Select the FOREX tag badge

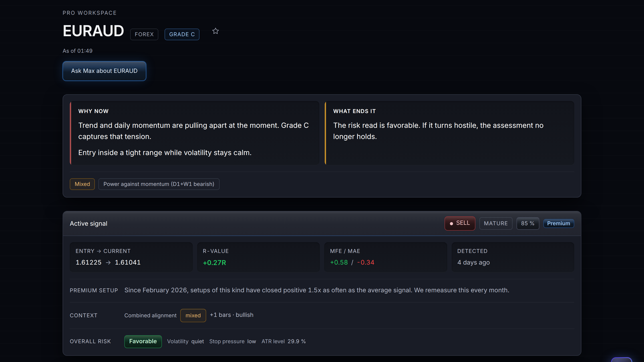pyautogui.click(x=144, y=34)
